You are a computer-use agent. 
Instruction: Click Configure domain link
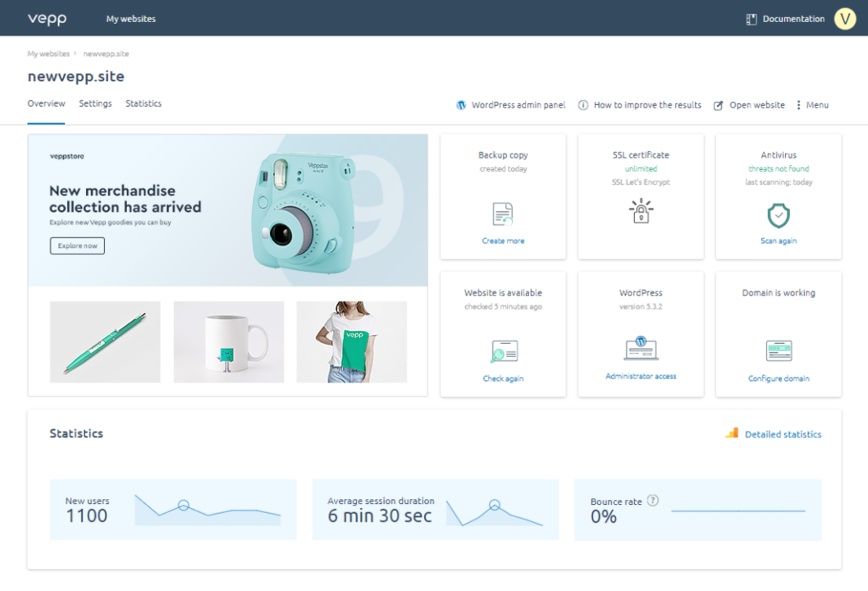coord(778,378)
